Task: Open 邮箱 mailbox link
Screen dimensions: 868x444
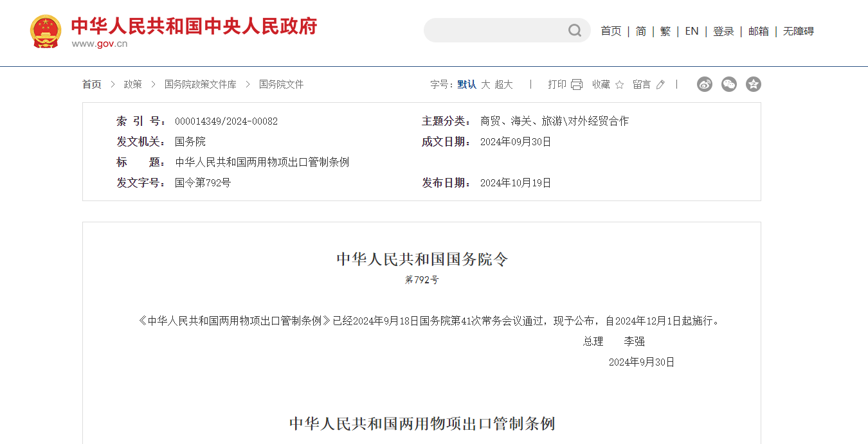Action: pos(759,31)
